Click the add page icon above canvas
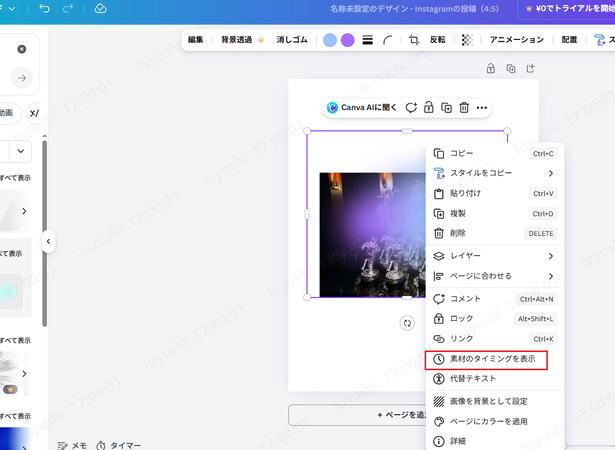This screenshot has height=450, width=615. (x=531, y=68)
